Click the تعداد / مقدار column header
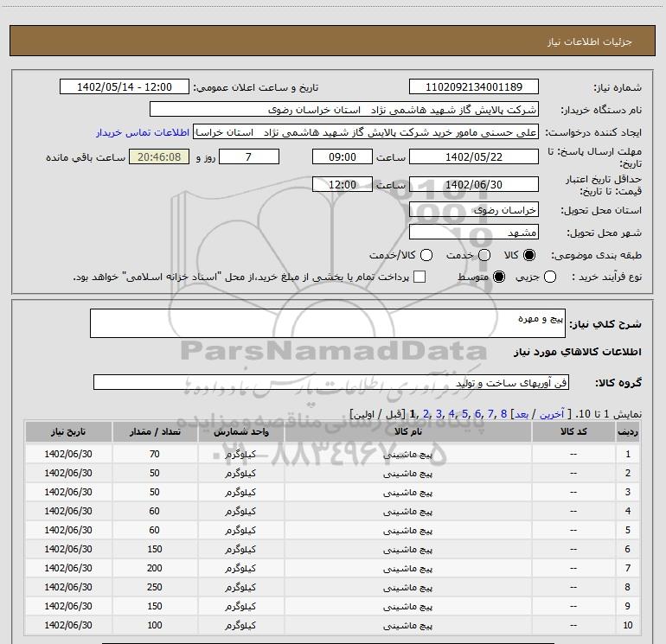Viewport: 666px width, 644px height. click(155, 431)
